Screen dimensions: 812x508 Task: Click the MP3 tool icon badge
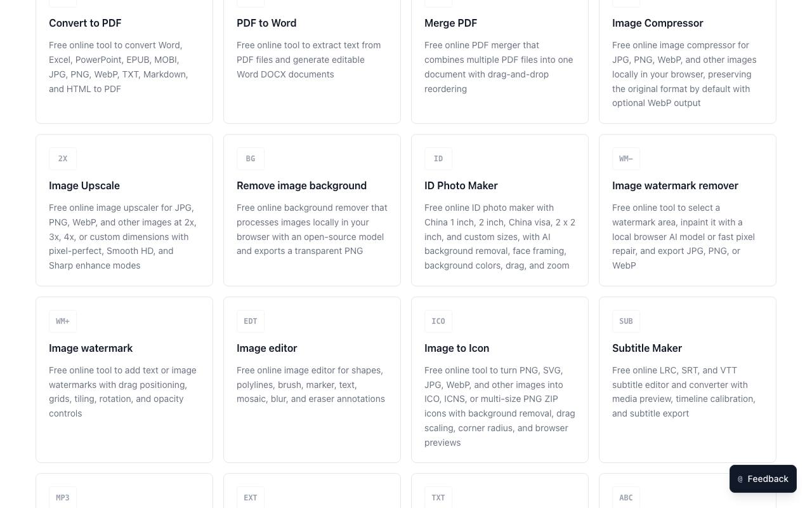[63, 497]
